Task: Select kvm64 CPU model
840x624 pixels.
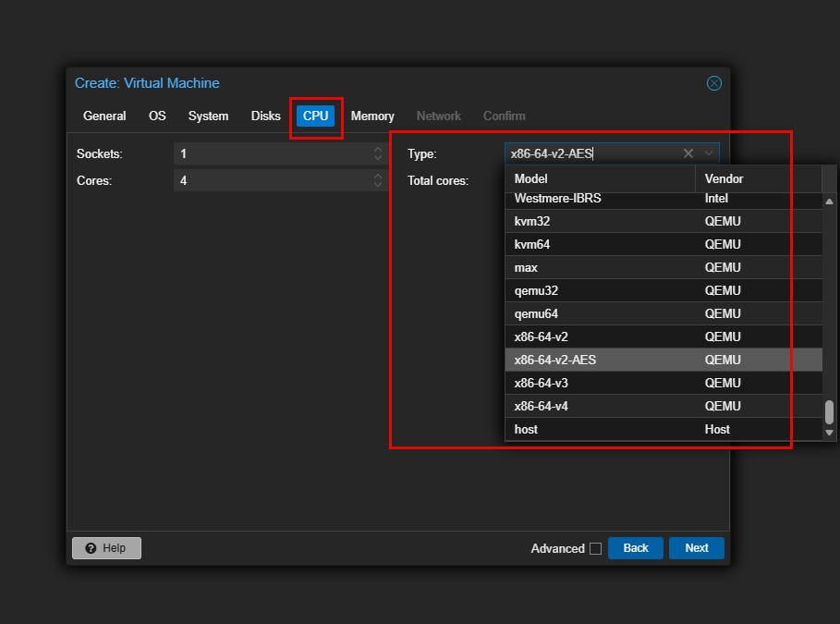Action: coord(663,244)
